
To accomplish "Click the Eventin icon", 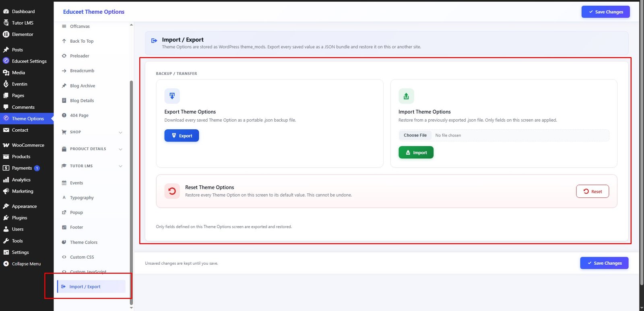I will [x=6, y=84].
